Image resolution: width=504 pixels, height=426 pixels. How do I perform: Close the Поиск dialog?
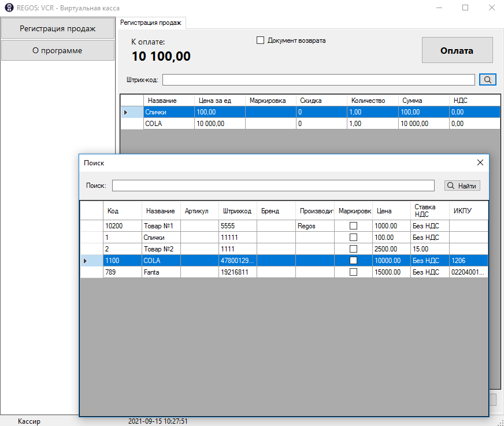click(480, 162)
